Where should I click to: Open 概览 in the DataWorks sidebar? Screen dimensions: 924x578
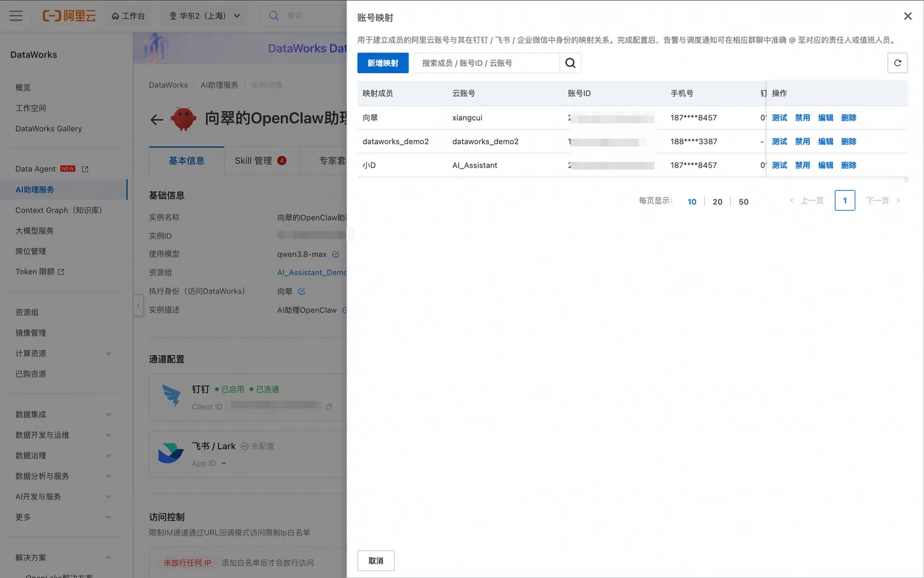pos(23,87)
